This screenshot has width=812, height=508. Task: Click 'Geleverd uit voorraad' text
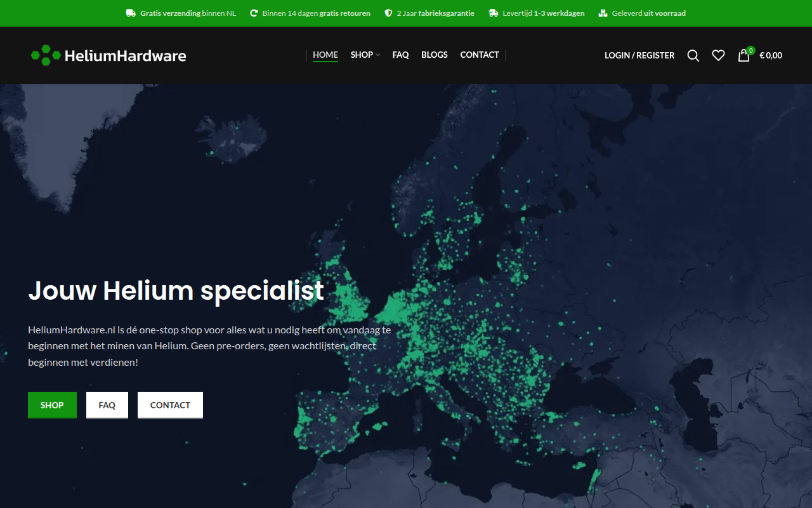pos(649,13)
